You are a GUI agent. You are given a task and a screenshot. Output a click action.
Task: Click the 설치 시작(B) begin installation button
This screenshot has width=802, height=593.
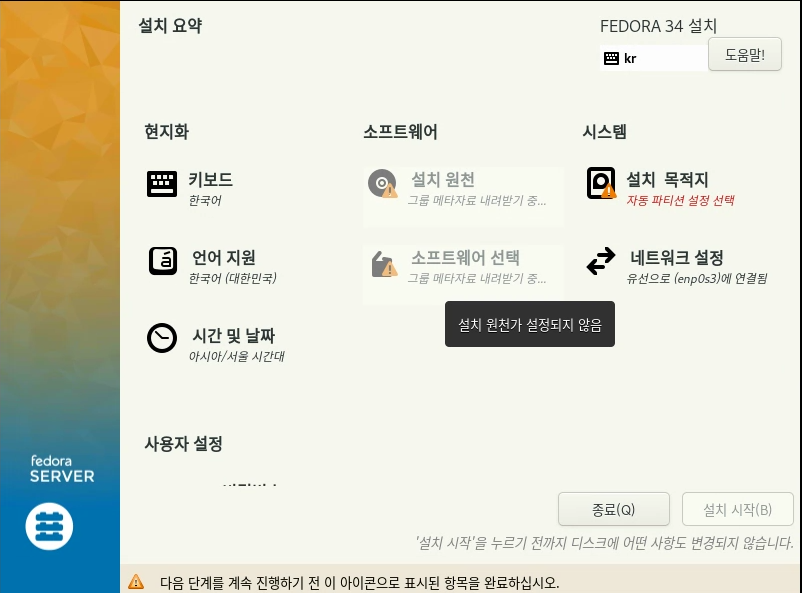[x=738, y=509]
